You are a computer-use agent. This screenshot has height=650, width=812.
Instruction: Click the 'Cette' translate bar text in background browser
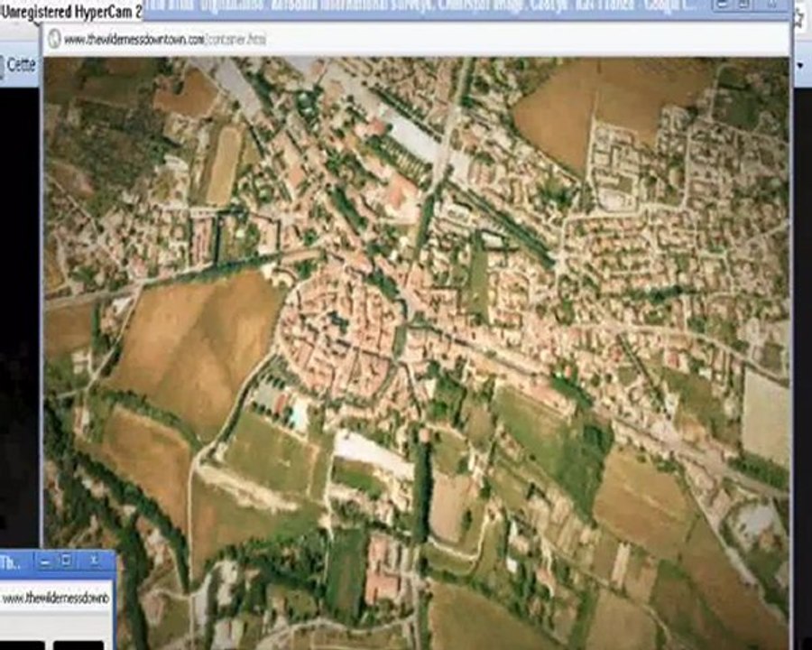tap(22, 65)
